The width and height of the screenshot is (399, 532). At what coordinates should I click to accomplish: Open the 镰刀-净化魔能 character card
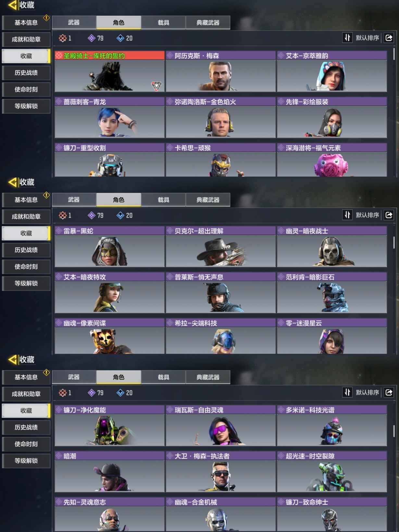tap(109, 426)
